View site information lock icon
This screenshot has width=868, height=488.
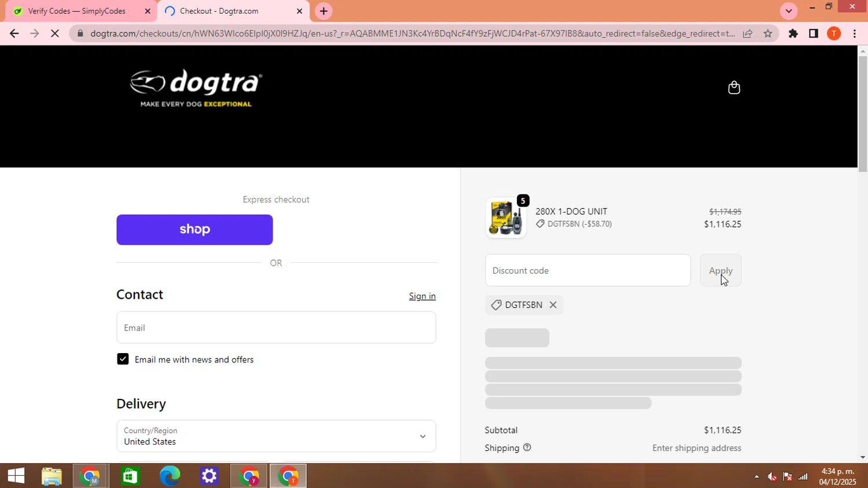80,34
